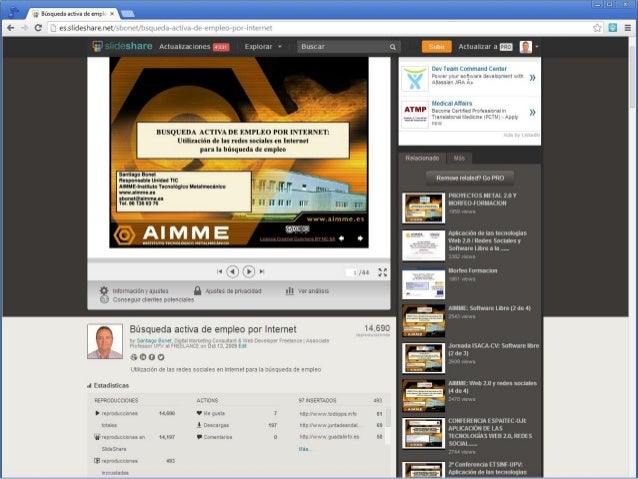Screen dimensions: 638x479
Task: Click the Atlassian ad logo
Action: click(x=415, y=79)
